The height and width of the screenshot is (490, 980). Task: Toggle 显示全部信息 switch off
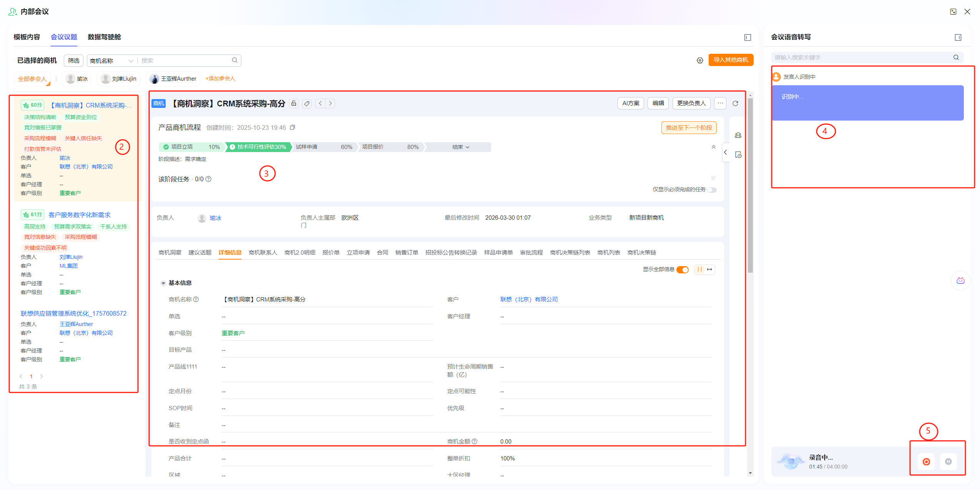coord(683,270)
